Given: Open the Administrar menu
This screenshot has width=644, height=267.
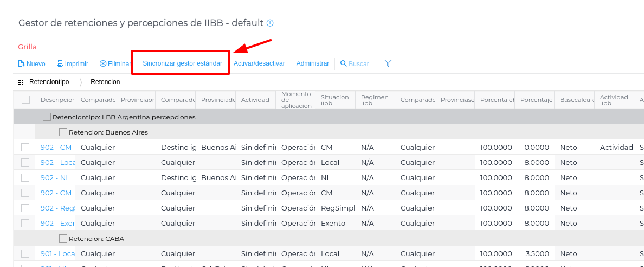Looking at the screenshot, I should [313, 63].
